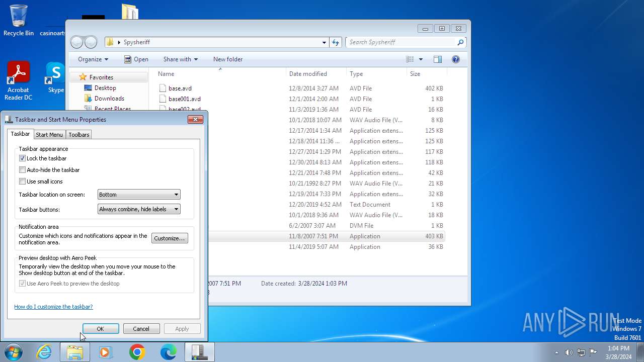This screenshot has width=644, height=362.
Task: Open Windows Media Player from taskbar
Action: 106,352
